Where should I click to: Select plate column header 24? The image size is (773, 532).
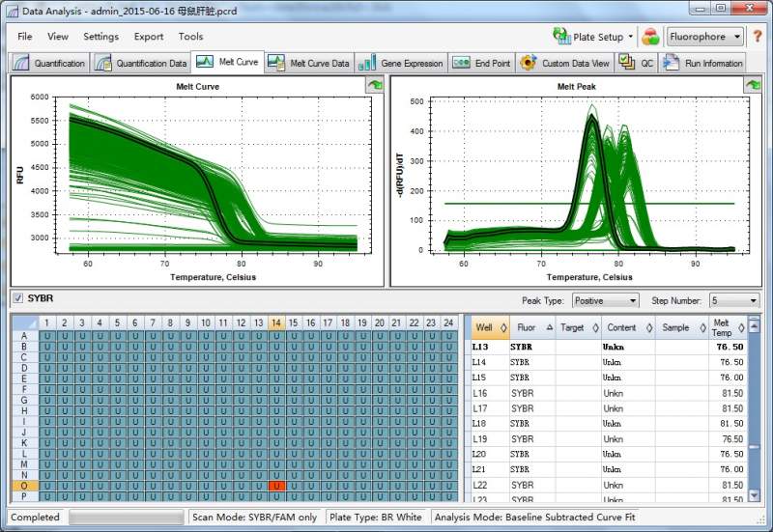pyautogui.click(x=448, y=322)
